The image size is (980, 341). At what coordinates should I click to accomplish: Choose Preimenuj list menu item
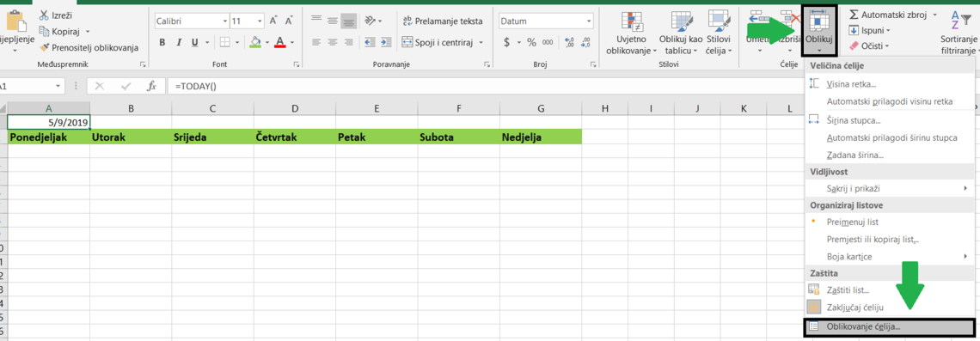click(x=890, y=222)
